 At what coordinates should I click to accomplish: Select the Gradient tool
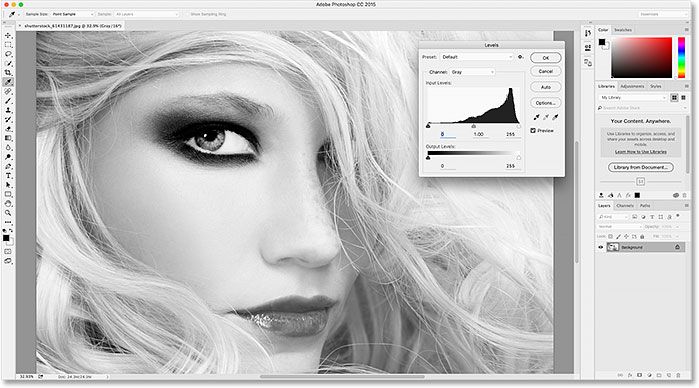point(8,138)
